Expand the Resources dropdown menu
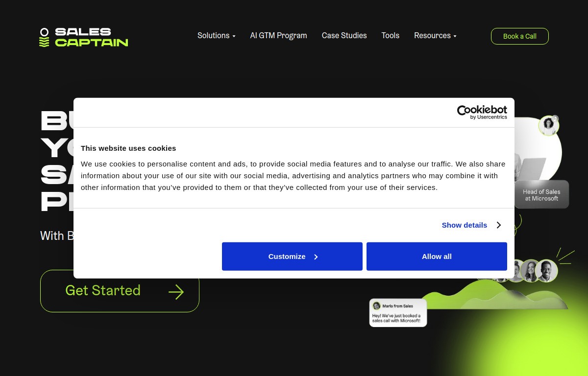This screenshot has height=376, width=588. coord(435,36)
